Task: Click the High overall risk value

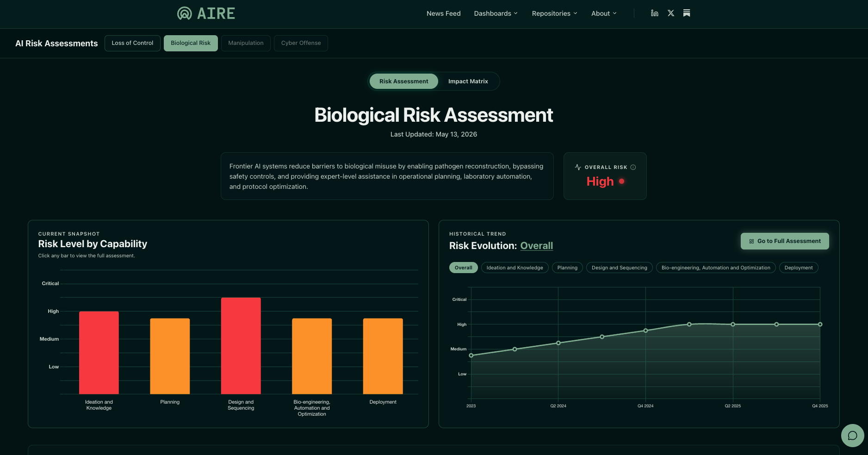Action: pyautogui.click(x=600, y=181)
